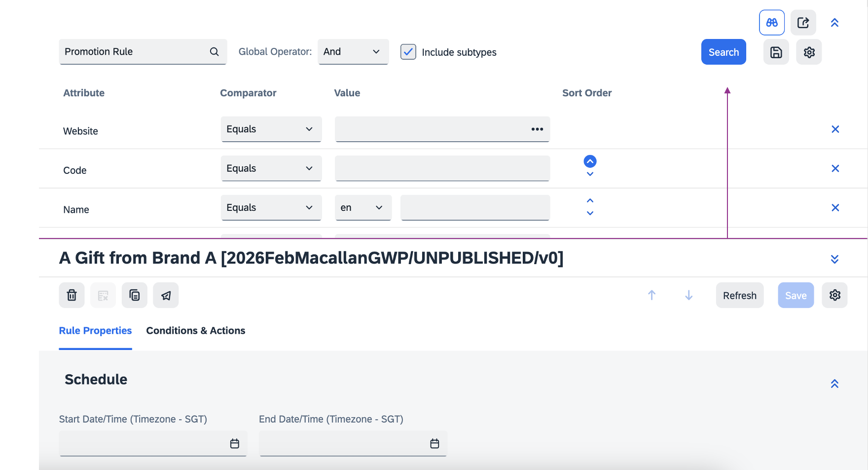Click the export/share icon at top
The height and width of the screenshot is (470, 868).
tap(803, 23)
